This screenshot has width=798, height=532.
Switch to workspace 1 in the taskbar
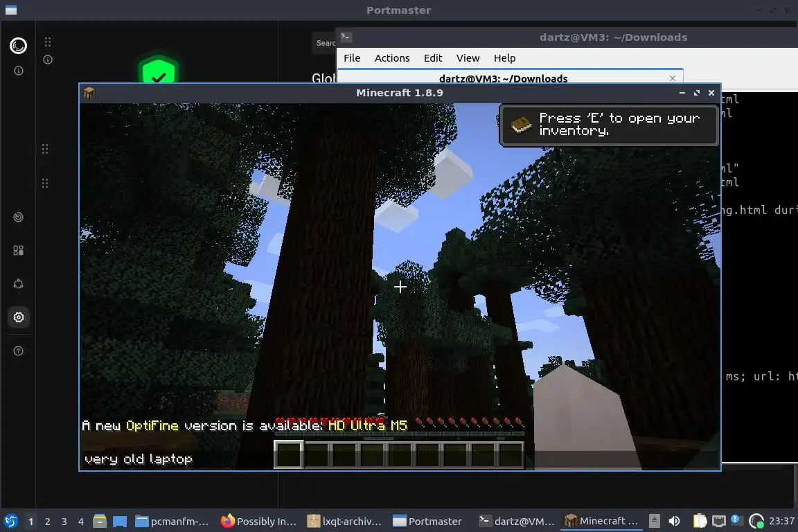31,522
